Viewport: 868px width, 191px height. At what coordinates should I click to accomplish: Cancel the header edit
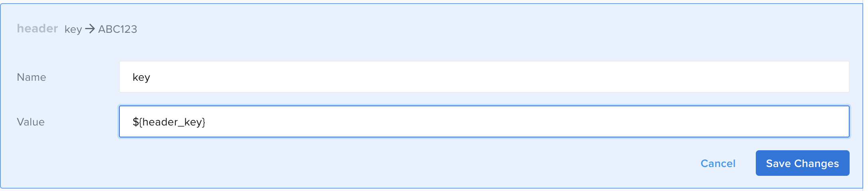[x=717, y=163]
